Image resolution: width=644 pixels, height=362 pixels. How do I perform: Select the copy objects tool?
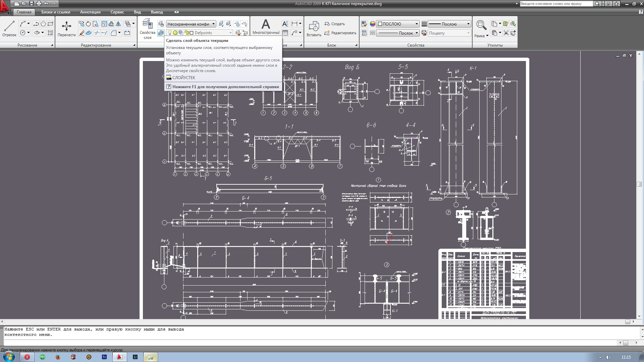[x=82, y=24]
